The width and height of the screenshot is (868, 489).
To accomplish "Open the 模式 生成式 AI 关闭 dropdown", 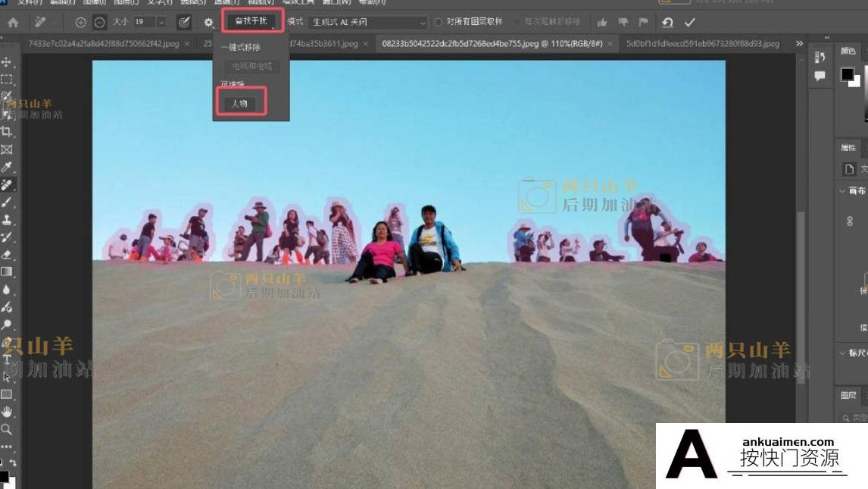I will (x=367, y=23).
